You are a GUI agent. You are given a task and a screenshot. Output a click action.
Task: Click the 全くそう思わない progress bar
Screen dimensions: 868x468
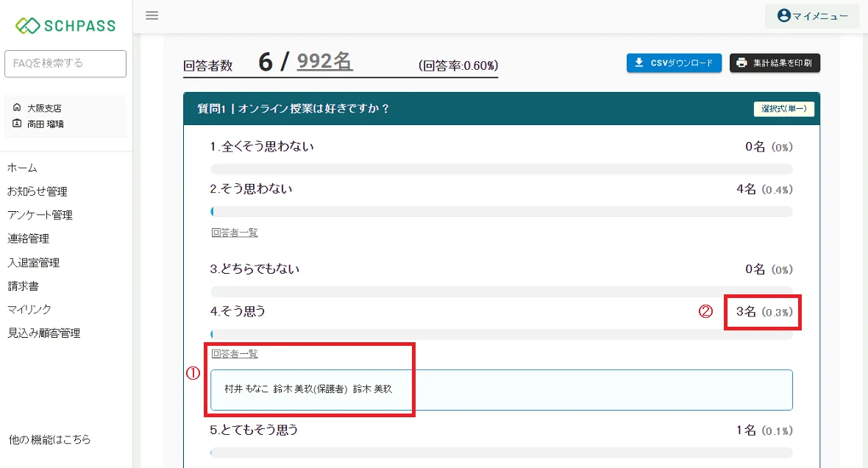click(x=502, y=169)
